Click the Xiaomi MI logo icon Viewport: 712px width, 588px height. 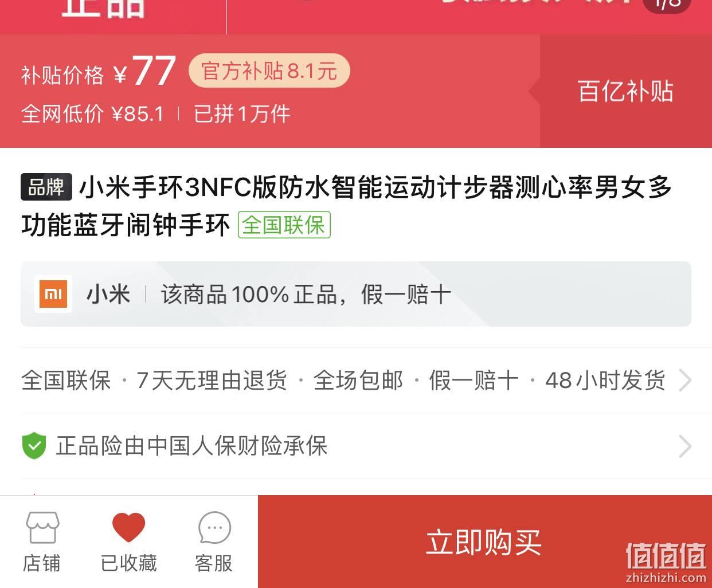[x=53, y=294]
